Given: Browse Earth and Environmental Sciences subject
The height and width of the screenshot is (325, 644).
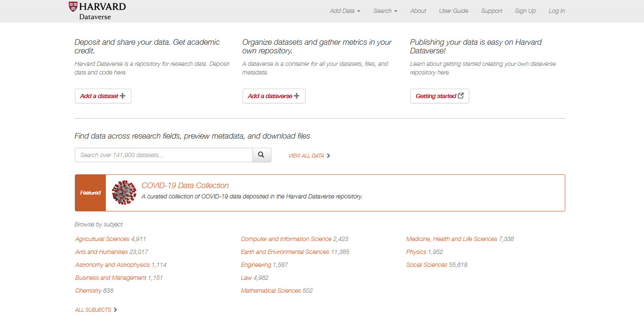Looking at the screenshot, I should (285, 252).
